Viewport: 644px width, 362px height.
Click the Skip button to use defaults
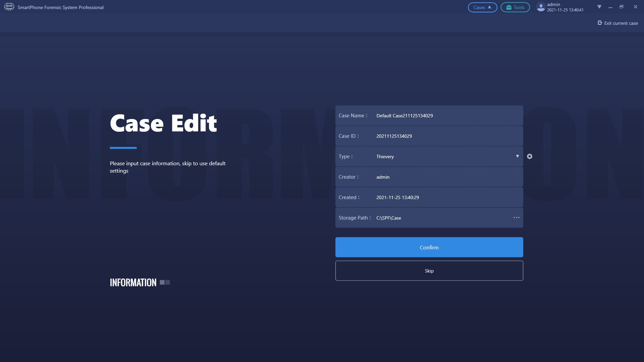[x=429, y=270]
